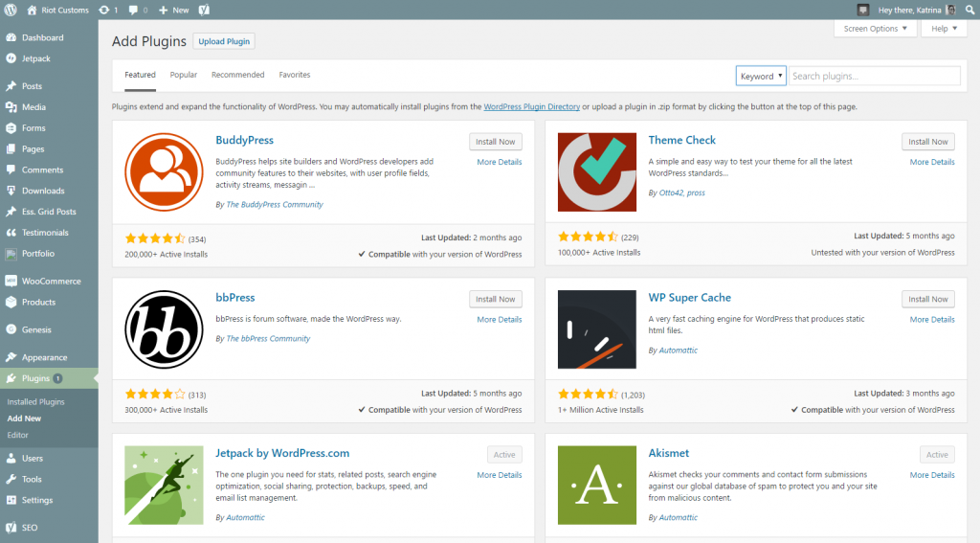Click the notifications icon near Hey there
Image resolution: width=980 pixels, height=543 pixels.
click(x=863, y=10)
